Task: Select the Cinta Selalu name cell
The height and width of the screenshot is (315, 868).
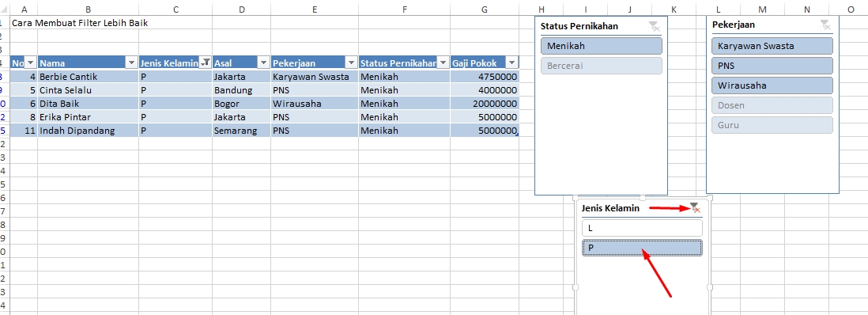Action: coord(88,90)
